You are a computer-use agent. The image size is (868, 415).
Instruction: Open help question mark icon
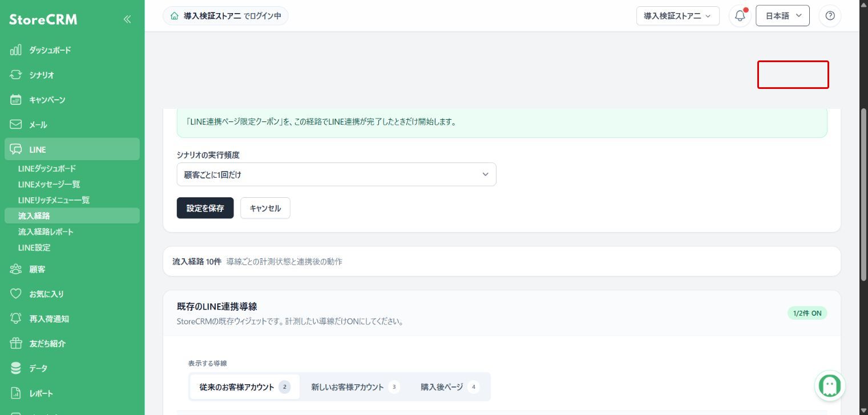pos(830,16)
